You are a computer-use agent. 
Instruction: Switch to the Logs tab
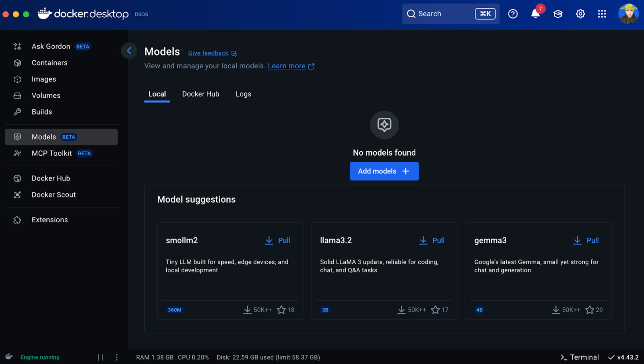[x=243, y=94]
